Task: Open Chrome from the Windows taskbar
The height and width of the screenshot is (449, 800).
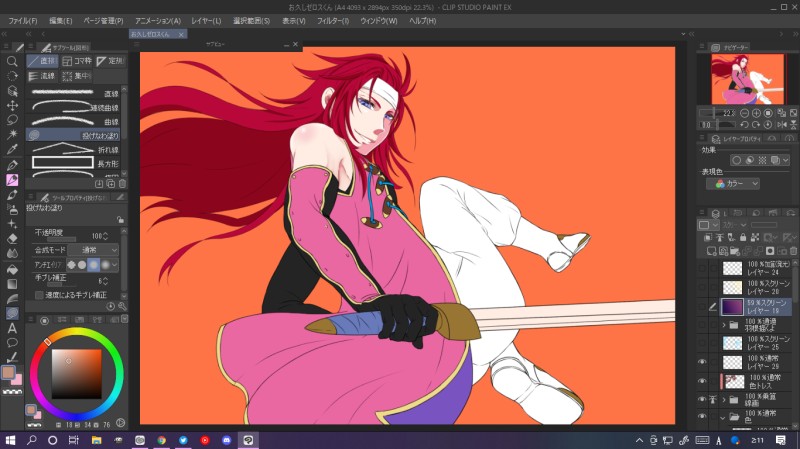Action: click(x=161, y=439)
